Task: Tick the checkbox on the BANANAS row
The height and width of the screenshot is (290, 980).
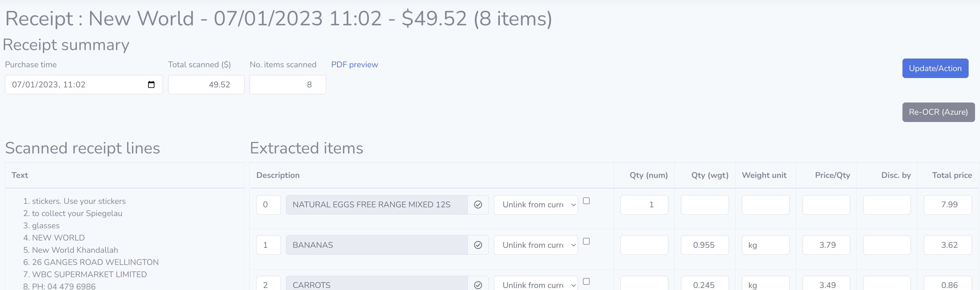Action: pyautogui.click(x=586, y=241)
